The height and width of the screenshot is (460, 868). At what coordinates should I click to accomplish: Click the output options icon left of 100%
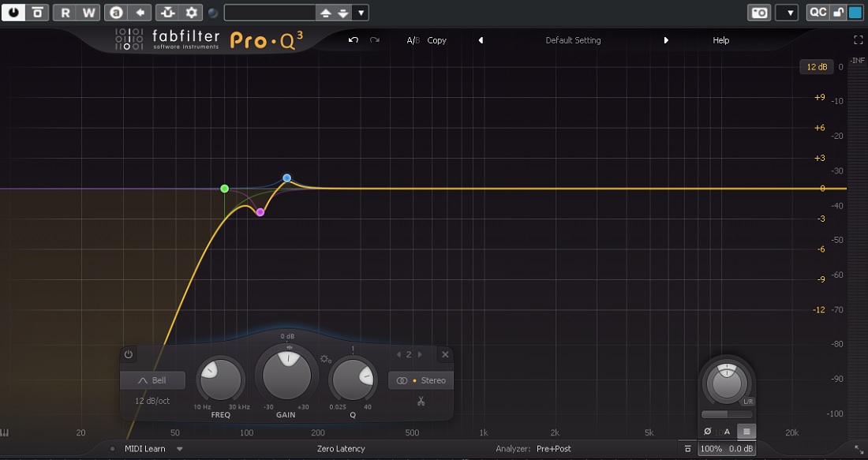click(x=687, y=449)
